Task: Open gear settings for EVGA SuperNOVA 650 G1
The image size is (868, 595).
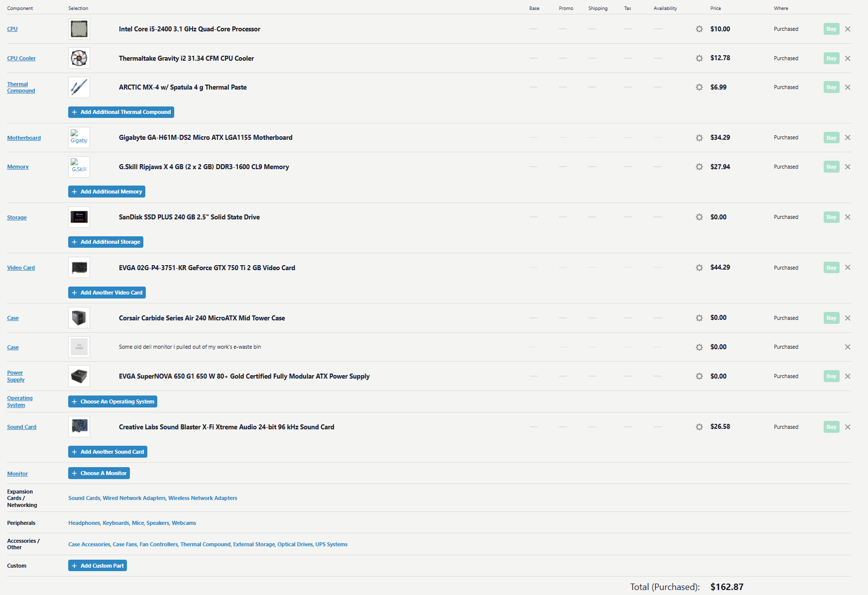Action: point(699,376)
